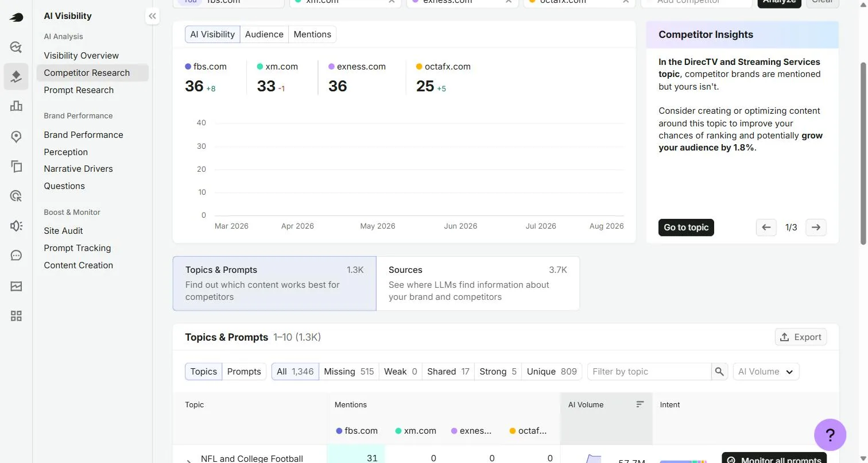Viewport: 868px width, 463px height.
Task: Select the Strong 5 filter
Action: [x=498, y=372]
